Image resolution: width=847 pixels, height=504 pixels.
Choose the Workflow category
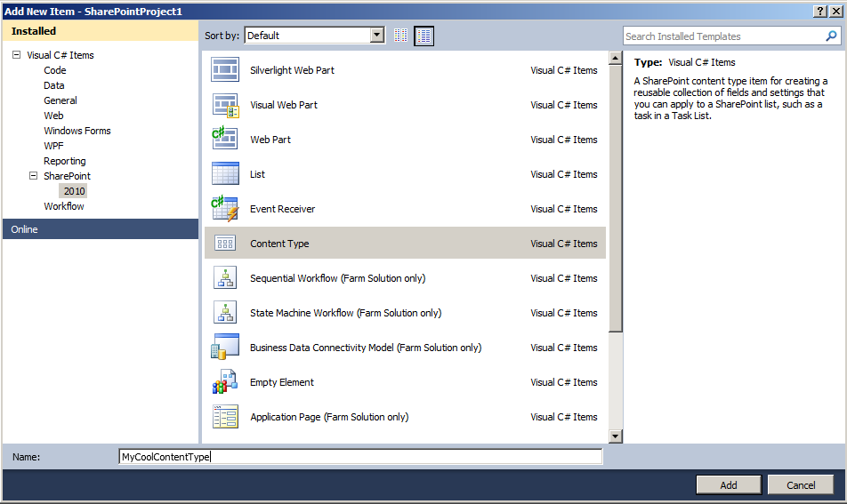pyautogui.click(x=64, y=206)
